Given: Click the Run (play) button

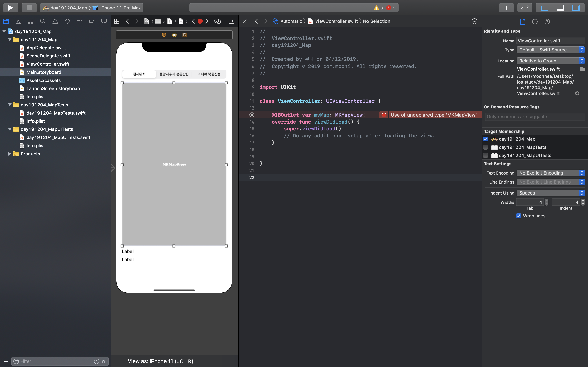Looking at the screenshot, I should point(10,8).
